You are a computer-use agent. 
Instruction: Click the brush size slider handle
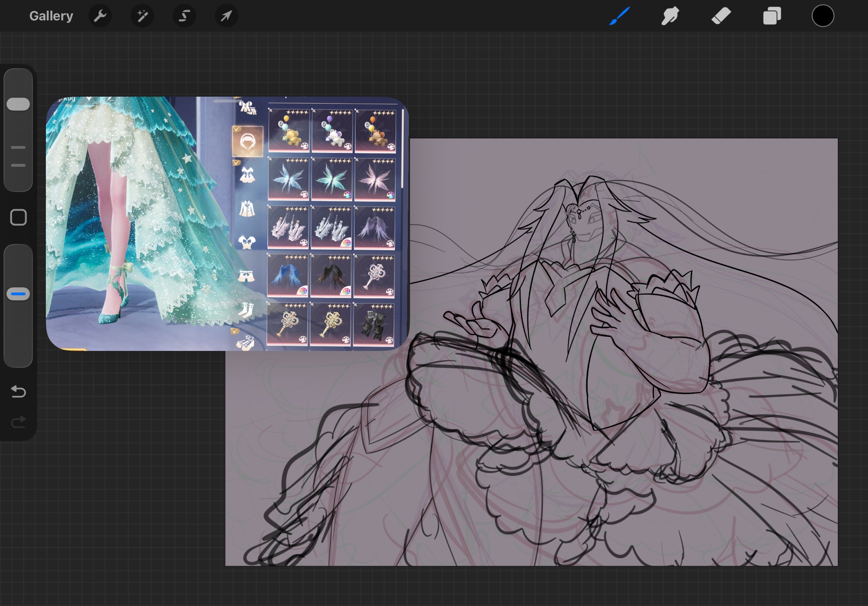(x=18, y=104)
